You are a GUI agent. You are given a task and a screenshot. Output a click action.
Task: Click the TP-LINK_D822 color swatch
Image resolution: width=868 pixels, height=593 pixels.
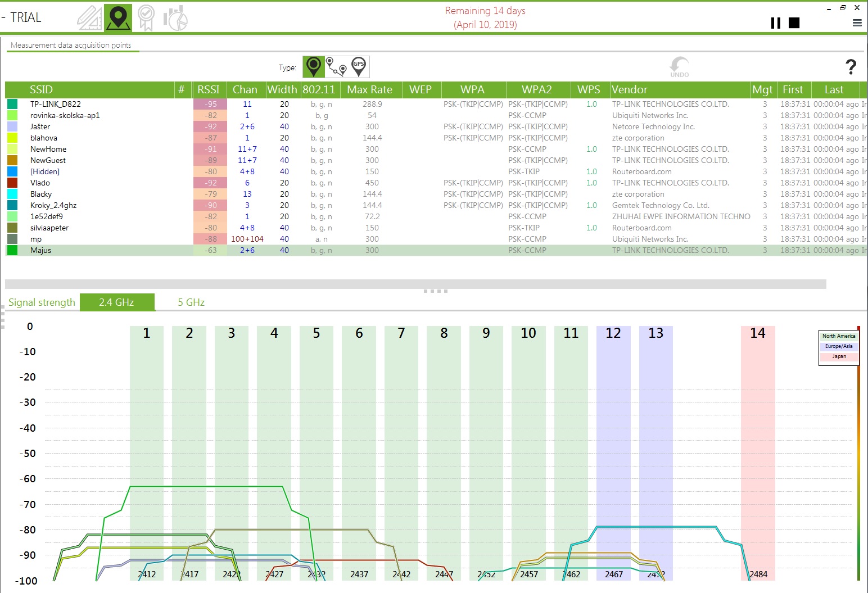pyautogui.click(x=12, y=105)
